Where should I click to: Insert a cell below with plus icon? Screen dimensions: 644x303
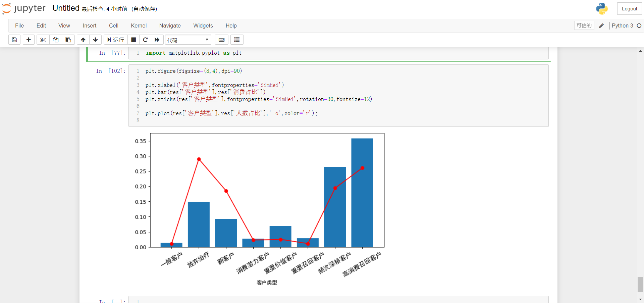tap(29, 40)
